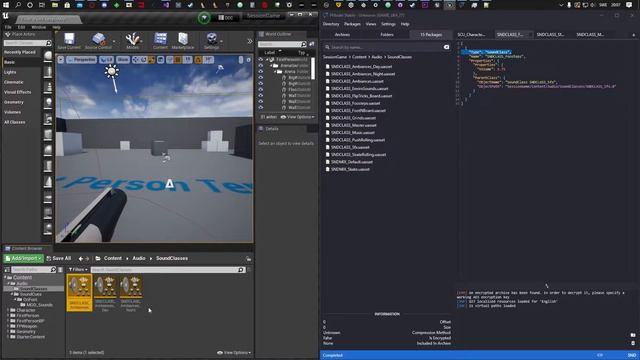Click Save All in Content Browser

59,258
